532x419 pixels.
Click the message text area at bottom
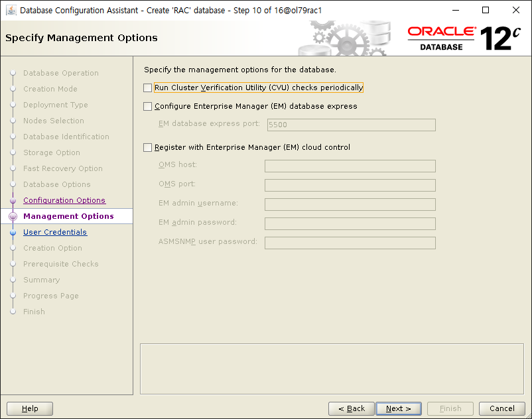point(332,369)
